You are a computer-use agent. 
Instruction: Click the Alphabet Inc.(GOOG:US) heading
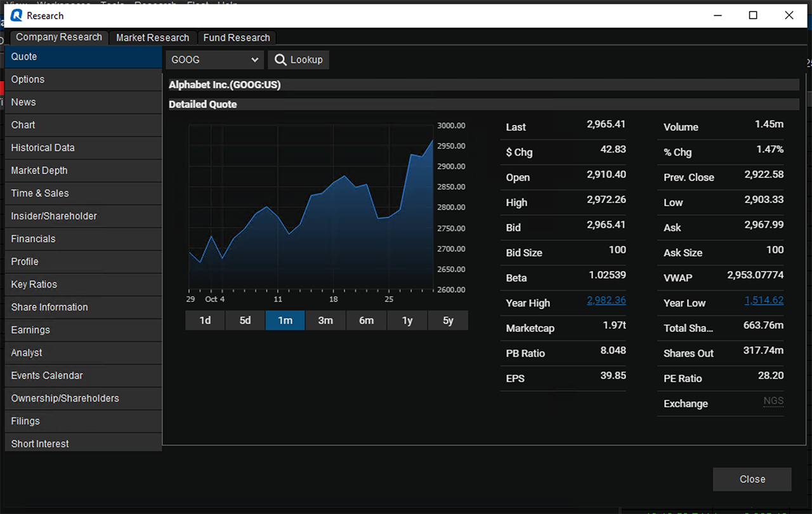pyautogui.click(x=225, y=85)
